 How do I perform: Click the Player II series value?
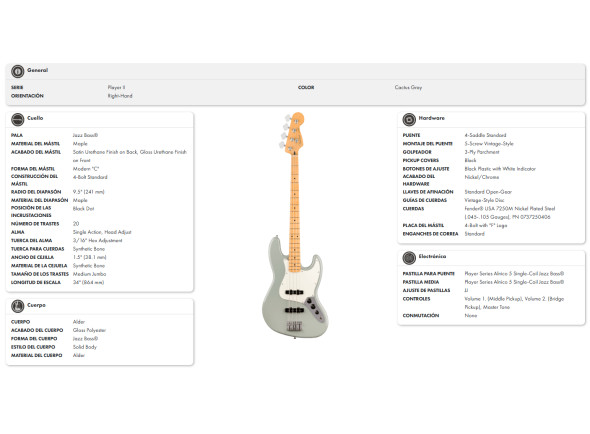(116, 87)
